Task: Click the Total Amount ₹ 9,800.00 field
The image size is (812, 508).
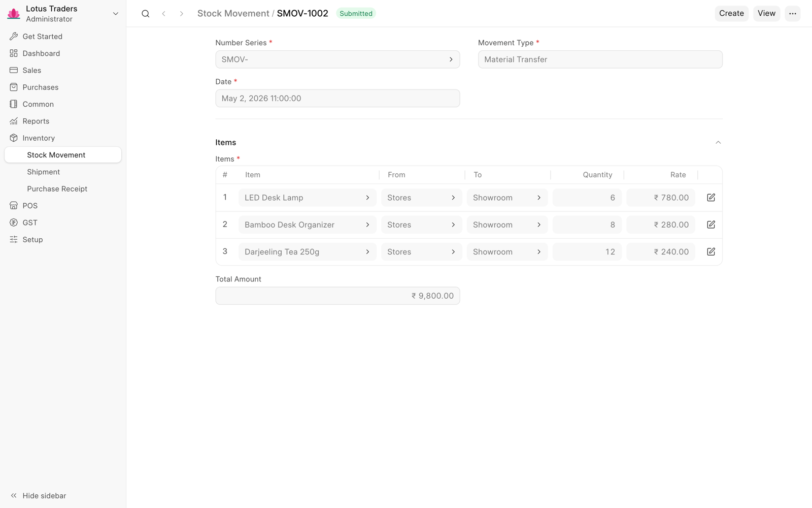Action: [x=337, y=296]
